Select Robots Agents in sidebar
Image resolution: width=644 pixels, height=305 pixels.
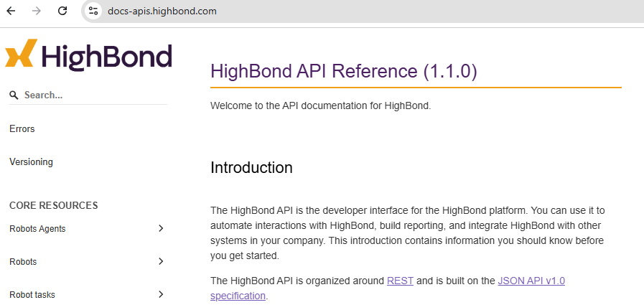pos(37,229)
